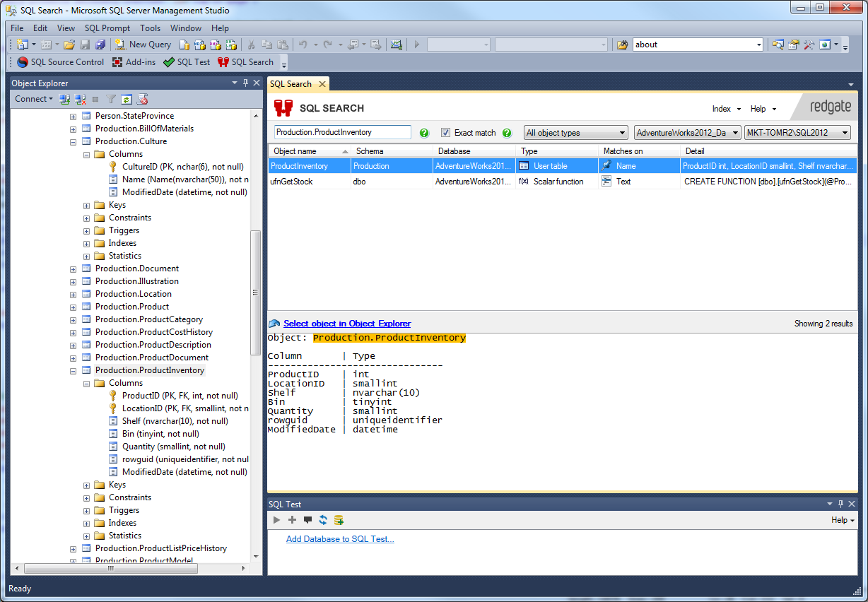Auto-hide the SQL Test panel
The width and height of the screenshot is (868, 602).
click(x=840, y=504)
